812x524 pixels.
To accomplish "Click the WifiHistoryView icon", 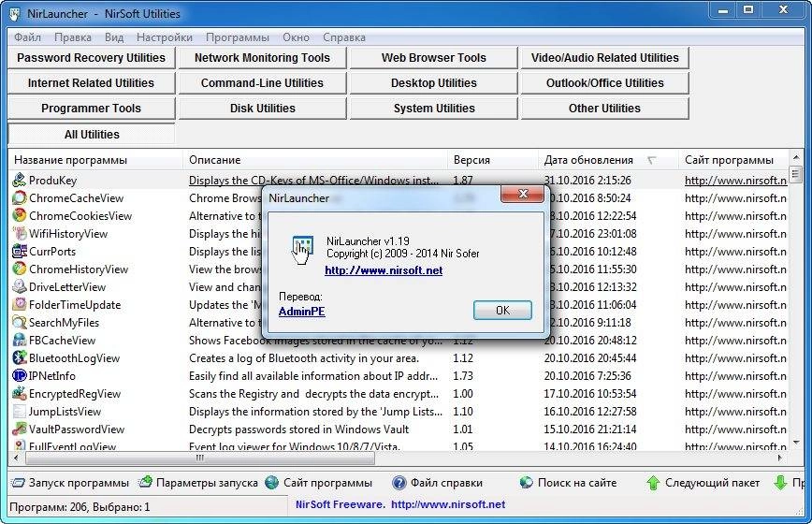I will pyautogui.click(x=19, y=233).
